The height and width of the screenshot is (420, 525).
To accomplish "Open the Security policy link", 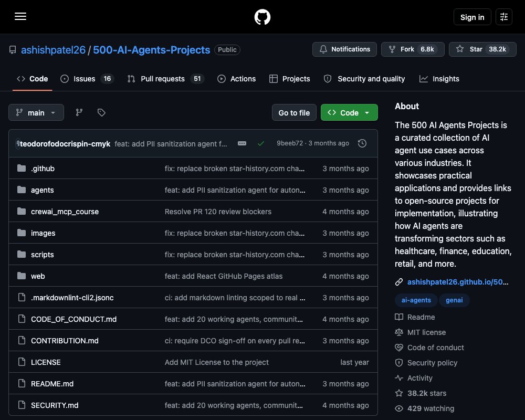I will (x=432, y=363).
